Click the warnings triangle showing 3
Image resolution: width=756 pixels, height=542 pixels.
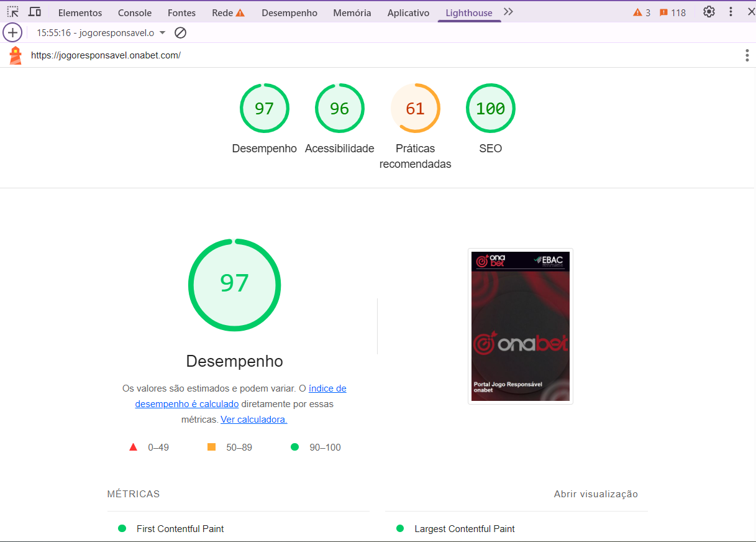640,11
